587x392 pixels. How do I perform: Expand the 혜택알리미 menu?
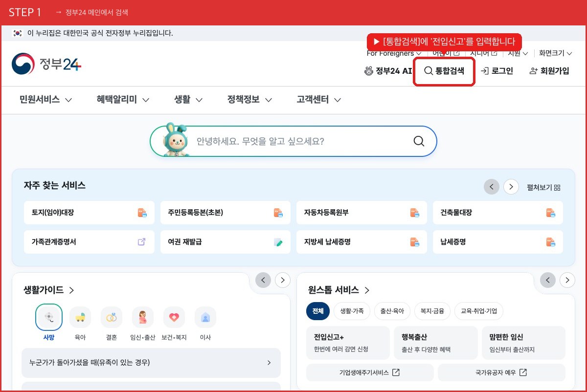coord(123,99)
